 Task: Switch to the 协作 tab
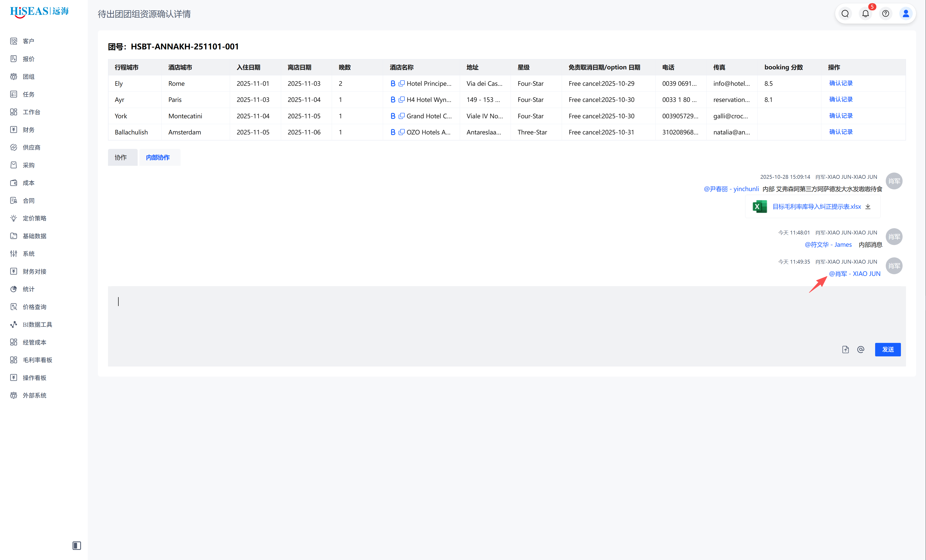coord(121,157)
